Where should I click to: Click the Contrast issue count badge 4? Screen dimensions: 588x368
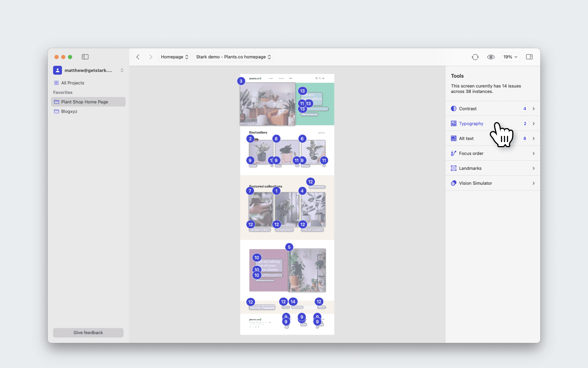coord(525,109)
